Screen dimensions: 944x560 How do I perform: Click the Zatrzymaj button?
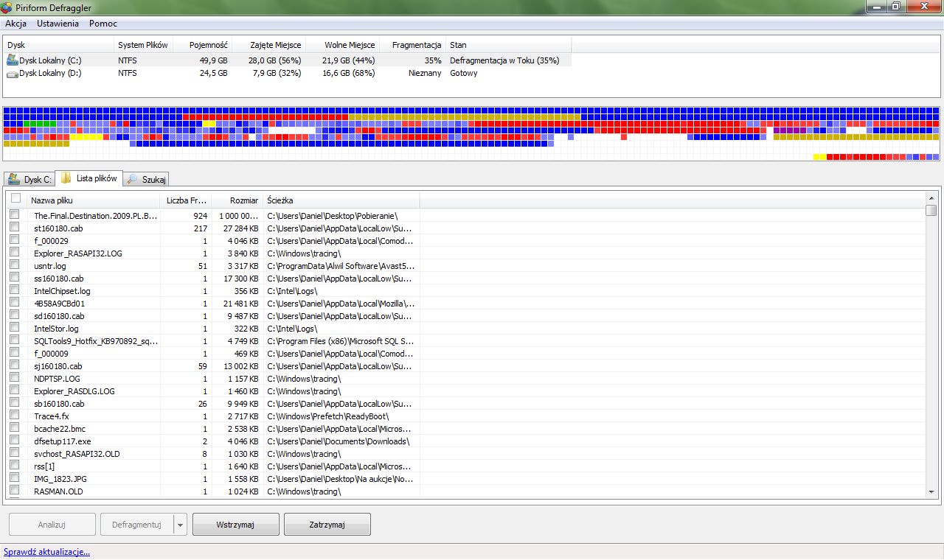pyautogui.click(x=327, y=525)
